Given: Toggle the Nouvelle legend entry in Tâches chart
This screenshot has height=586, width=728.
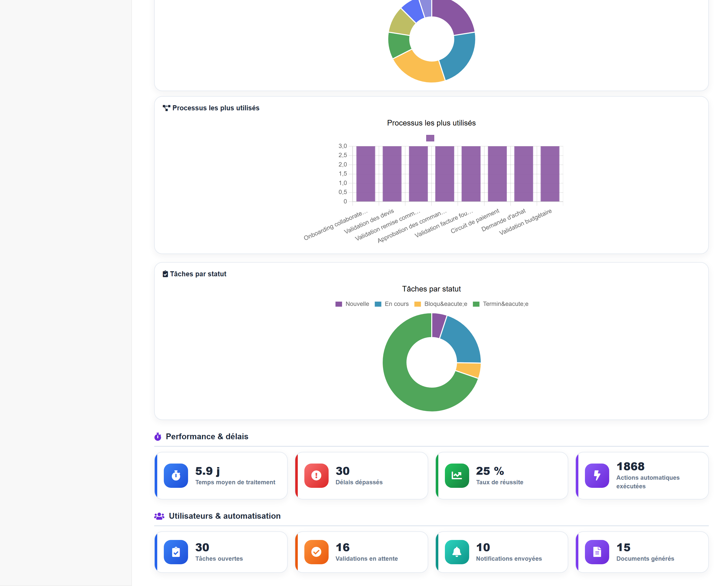Looking at the screenshot, I should (x=352, y=304).
